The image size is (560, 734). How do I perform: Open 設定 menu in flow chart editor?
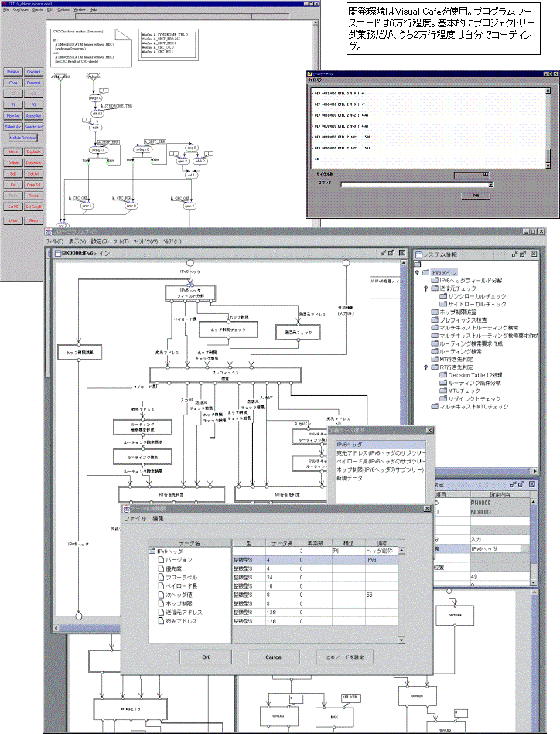click(x=99, y=241)
